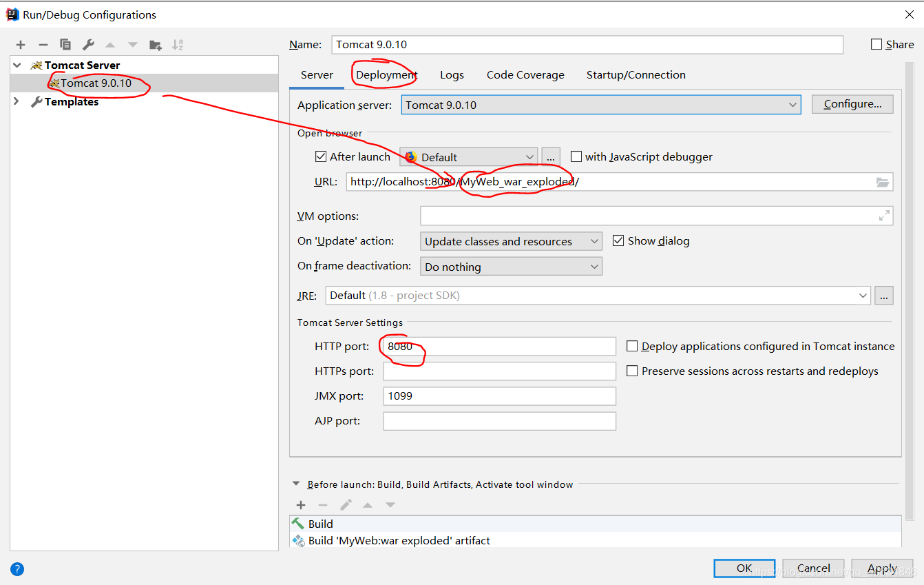Move configuration down arrow in left toolbar
924x585 pixels.
point(132,45)
